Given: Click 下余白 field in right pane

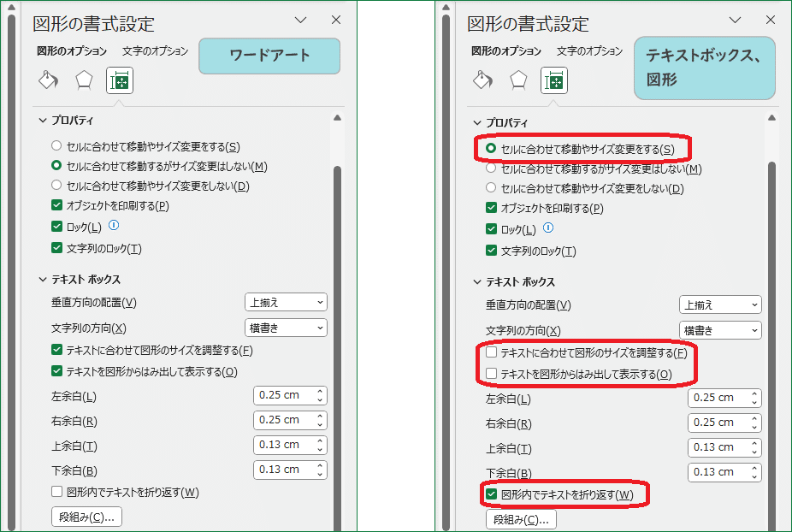Looking at the screenshot, I should [724, 472].
